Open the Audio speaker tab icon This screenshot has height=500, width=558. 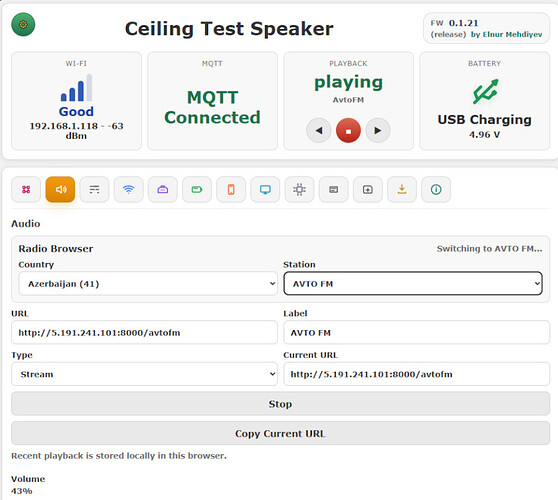60,189
